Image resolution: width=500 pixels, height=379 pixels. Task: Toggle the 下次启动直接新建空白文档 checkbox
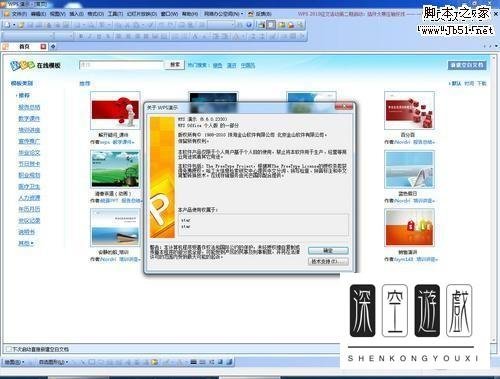(x=9, y=349)
